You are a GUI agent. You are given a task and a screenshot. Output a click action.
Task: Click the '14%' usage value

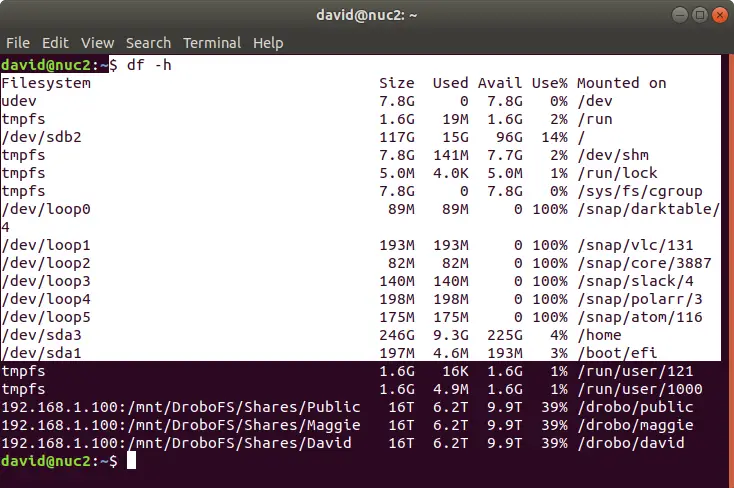pos(554,137)
